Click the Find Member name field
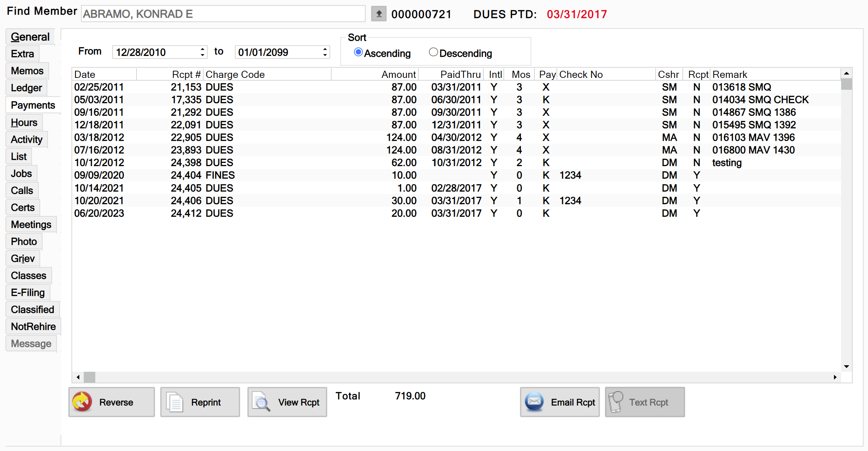The image size is (868, 451). (223, 14)
